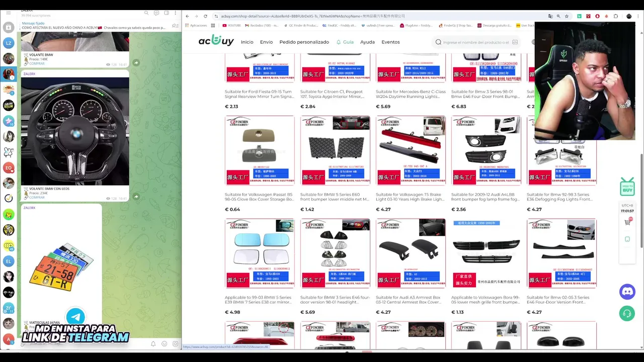
Task: Open the LZ chat avatar in Telegram
Action: [x=9, y=43]
